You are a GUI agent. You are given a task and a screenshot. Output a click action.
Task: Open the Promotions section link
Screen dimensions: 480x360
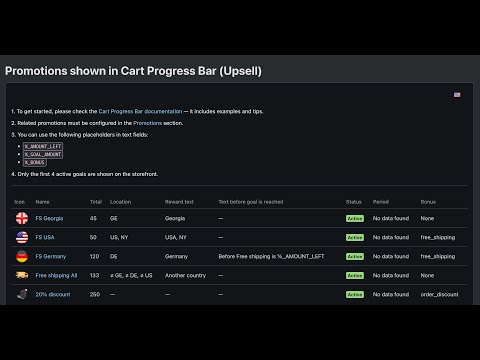tap(147, 123)
